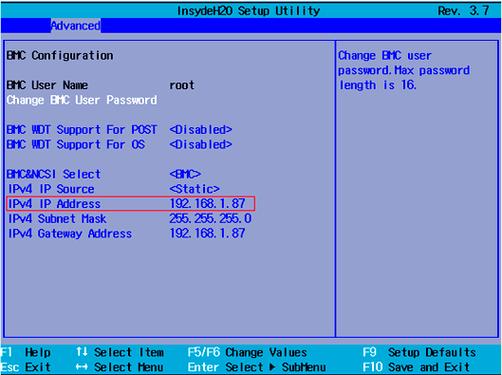Select IPv4 Gateway Address label
Screen dimensions: 502x375
pos(70,233)
